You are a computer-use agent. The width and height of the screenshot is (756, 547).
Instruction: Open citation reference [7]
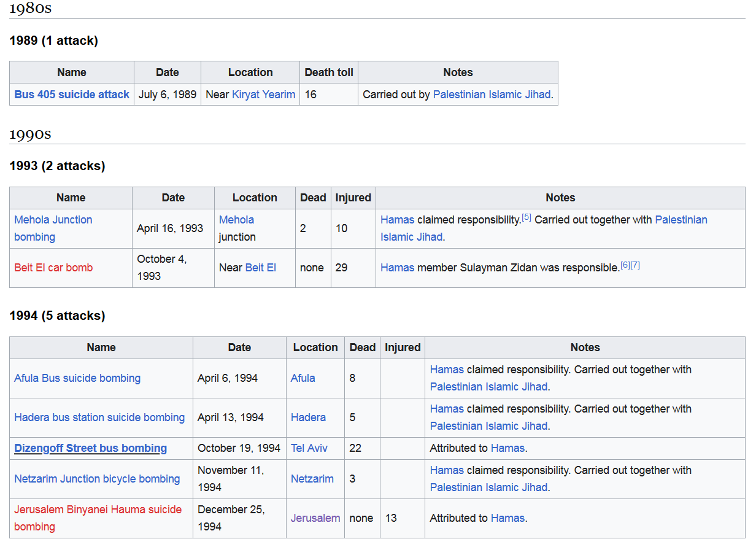point(635,265)
